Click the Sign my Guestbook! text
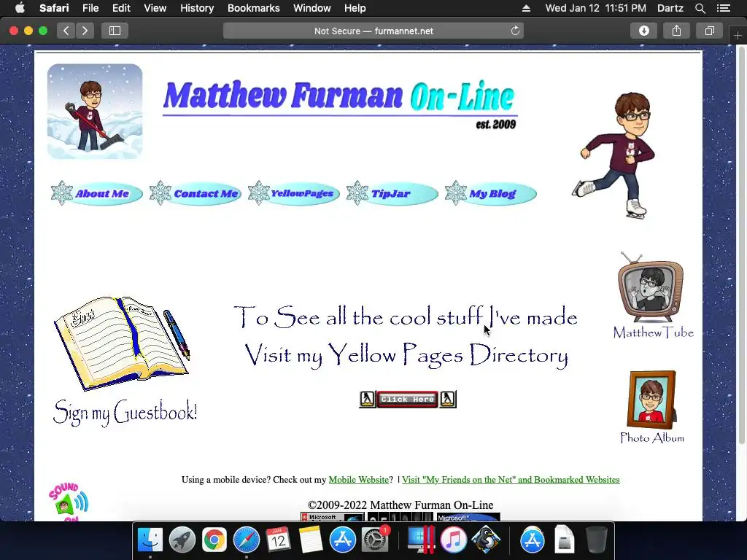The image size is (747, 560). (125, 413)
